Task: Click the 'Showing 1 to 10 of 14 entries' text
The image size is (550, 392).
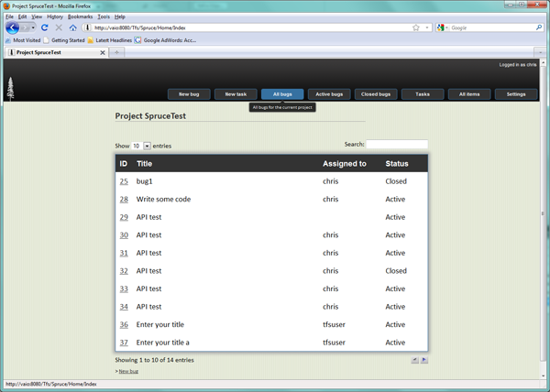Action: click(154, 360)
